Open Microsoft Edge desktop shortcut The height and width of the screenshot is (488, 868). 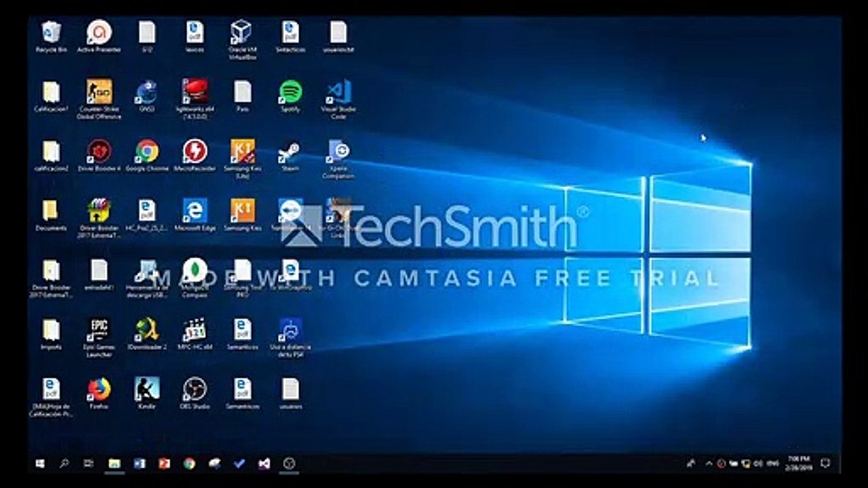[195, 216]
